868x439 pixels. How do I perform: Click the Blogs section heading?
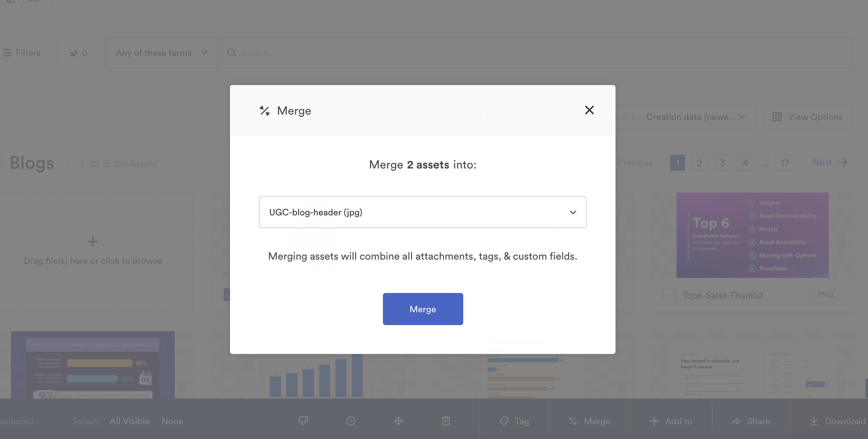pyautogui.click(x=32, y=163)
